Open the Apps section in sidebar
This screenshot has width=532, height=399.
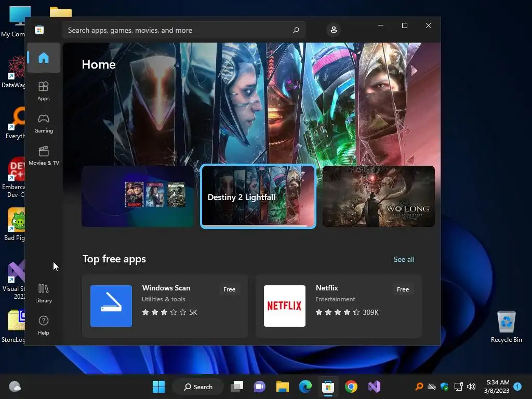pyautogui.click(x=44, y=91)
